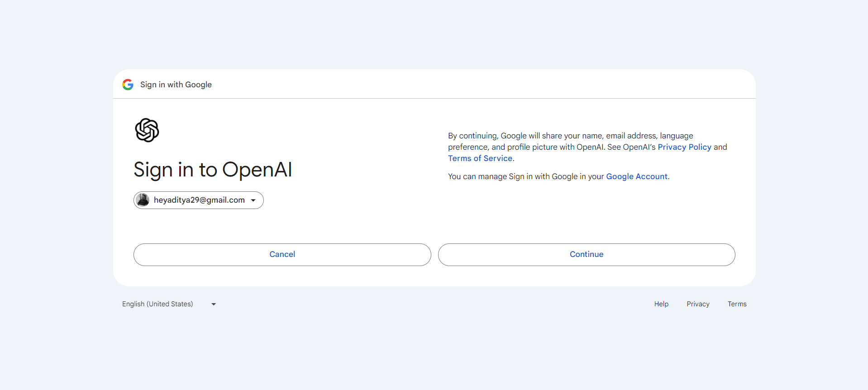This screenshot has width=868, height=390.
Task: Expand the account chooser arrow beside email
Action: coord(253,200)
